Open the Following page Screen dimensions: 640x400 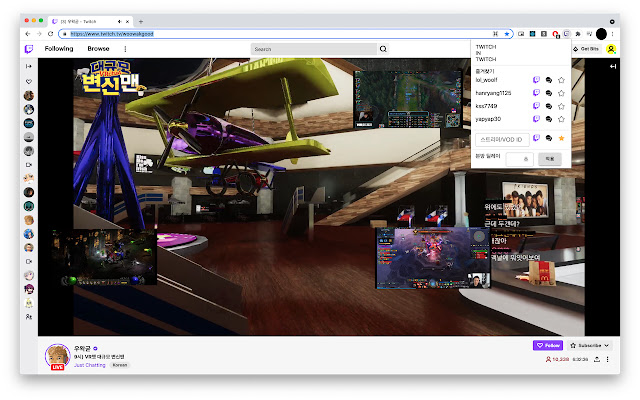(x=59, y=49)
